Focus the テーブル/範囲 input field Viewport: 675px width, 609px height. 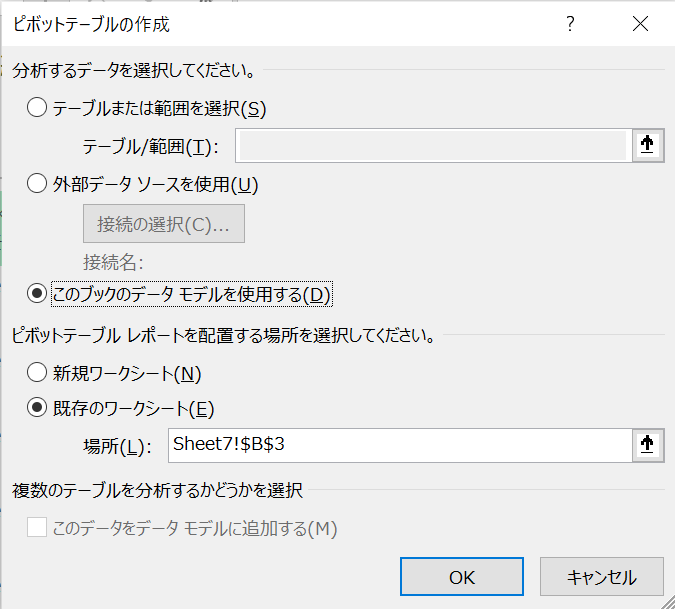coord(434,145)
